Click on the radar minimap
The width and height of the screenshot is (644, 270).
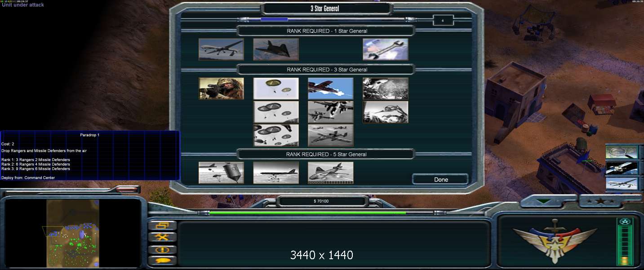[x=73, y=233]
